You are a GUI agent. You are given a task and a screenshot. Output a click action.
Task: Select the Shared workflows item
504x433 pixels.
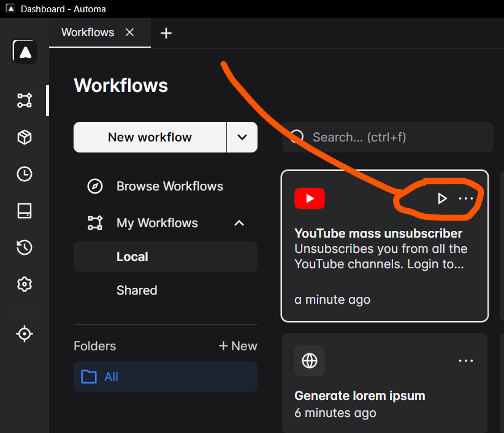pyautogui.click(x=166, y=290)
